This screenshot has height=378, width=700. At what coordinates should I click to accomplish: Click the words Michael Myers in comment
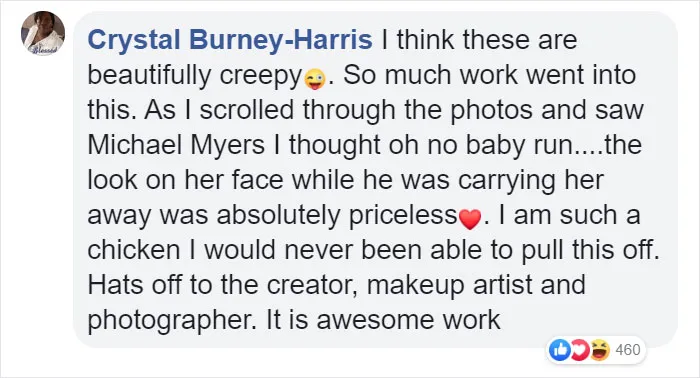[x=176, y=145]
